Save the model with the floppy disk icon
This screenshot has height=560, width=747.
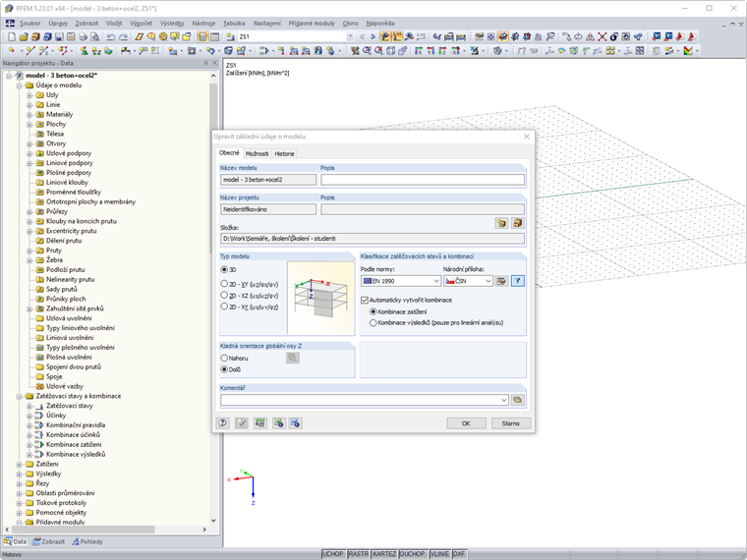[59, 36]
